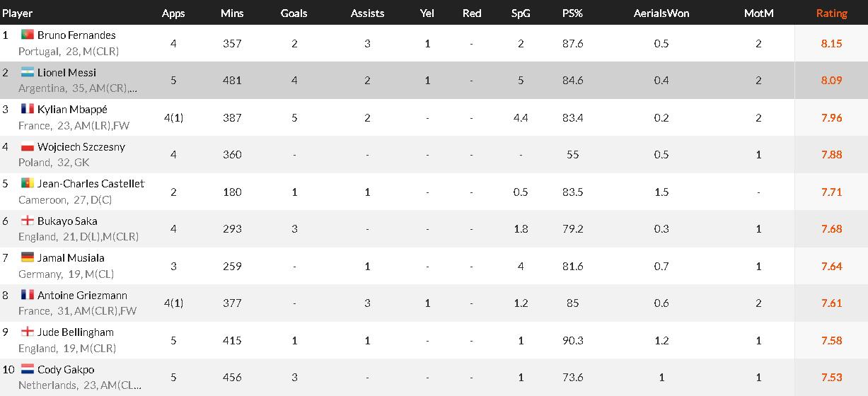The width and height of the screenshot is (868, 396).
Task: Click Cameroon flag beside Jean-Charles Castelletto
Action: point(28,183)
